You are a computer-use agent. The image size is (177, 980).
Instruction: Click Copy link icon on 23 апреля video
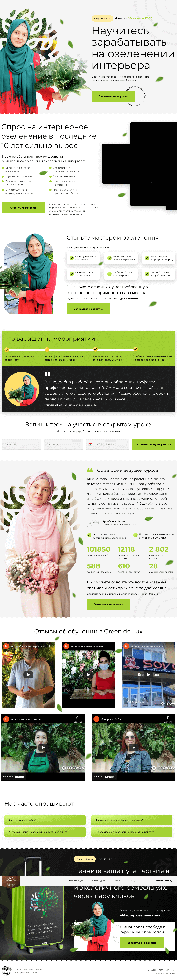168,718
